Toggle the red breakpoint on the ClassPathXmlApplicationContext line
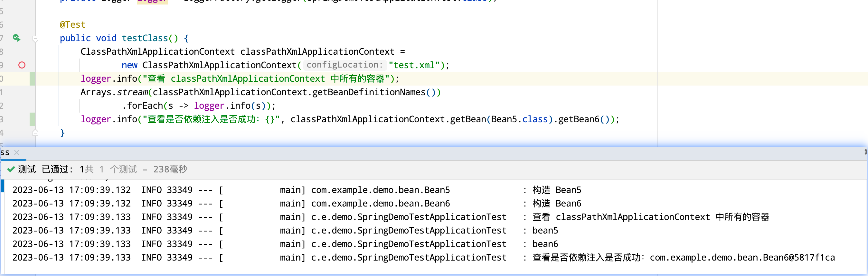Screen dimensions: 868x276 coord(22,65)
